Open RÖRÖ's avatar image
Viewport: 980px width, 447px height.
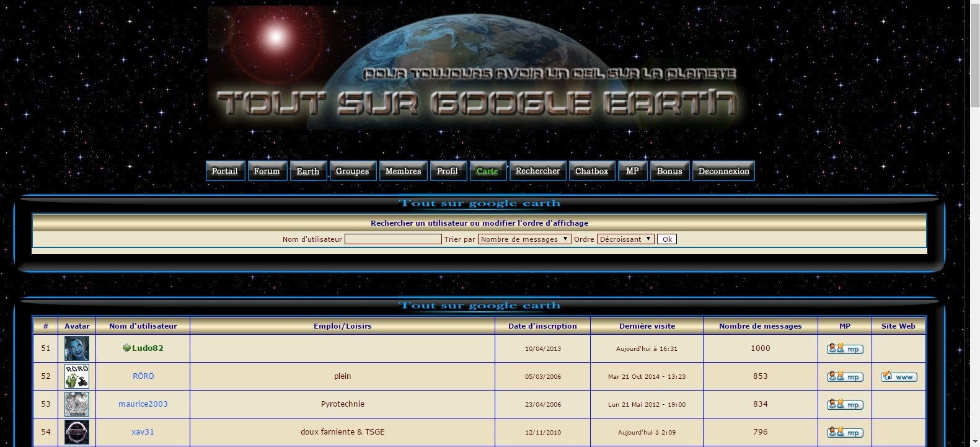click(x=77, y=376)
